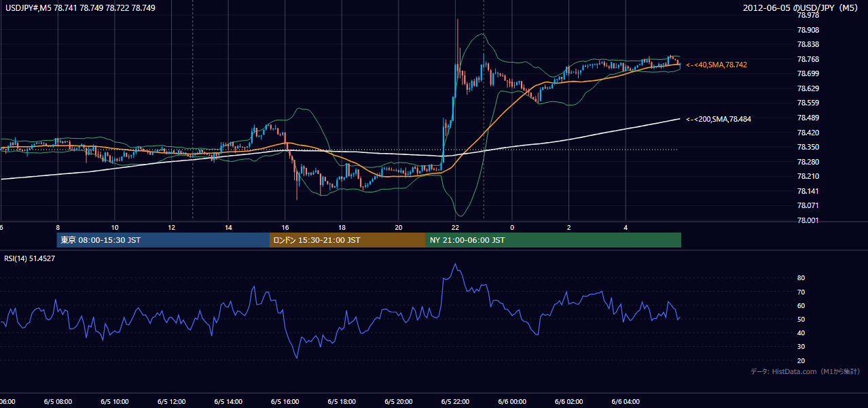The width and height of the screenshot is (868, 408).
Task: Click the 78.420 price axis value
Action: (808, 133)
